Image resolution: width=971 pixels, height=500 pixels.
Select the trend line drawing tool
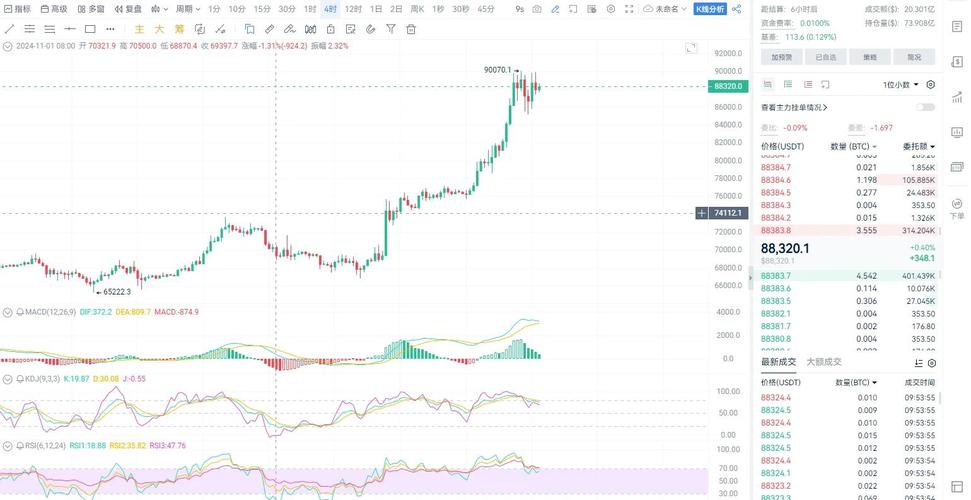(x=10, y=29)
